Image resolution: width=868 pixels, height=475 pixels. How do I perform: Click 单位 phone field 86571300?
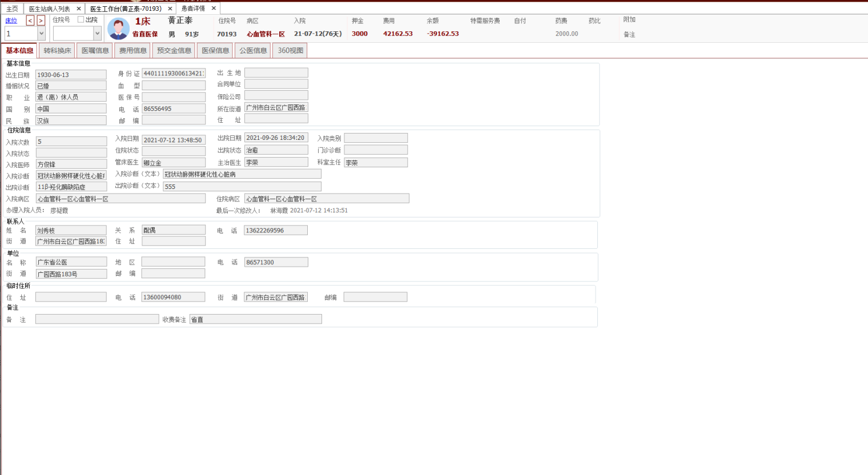(x=276, y=262)
